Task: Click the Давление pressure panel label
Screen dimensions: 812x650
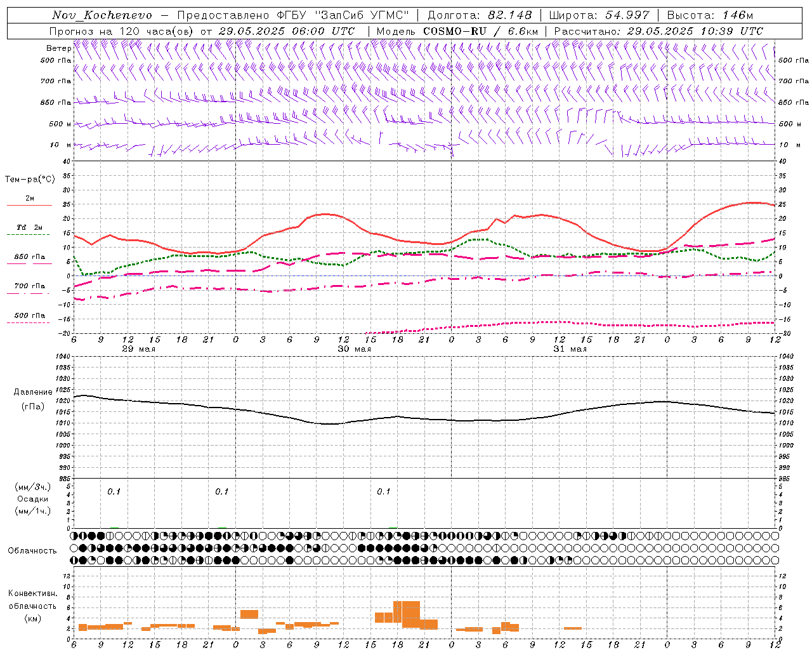Action: [x=33, y=392]
